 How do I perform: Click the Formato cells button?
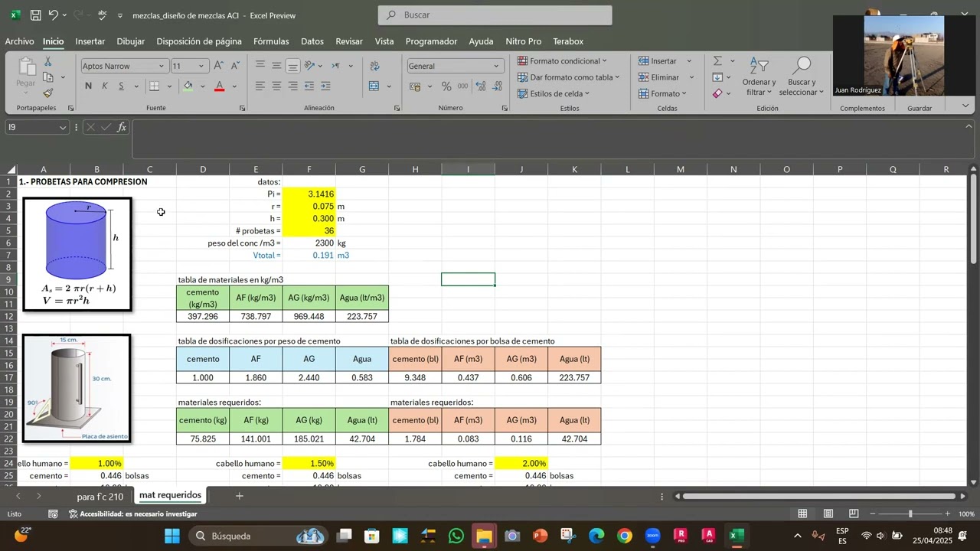tap(662, 93)
